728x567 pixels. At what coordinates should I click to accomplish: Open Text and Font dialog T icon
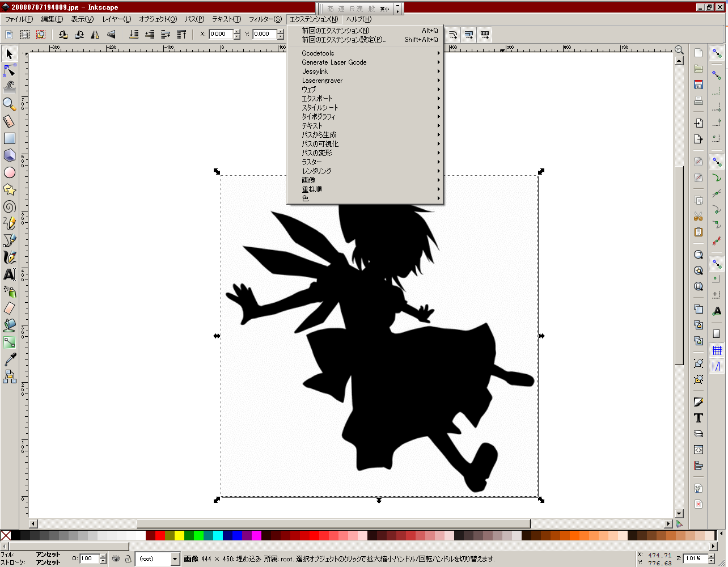699,418
